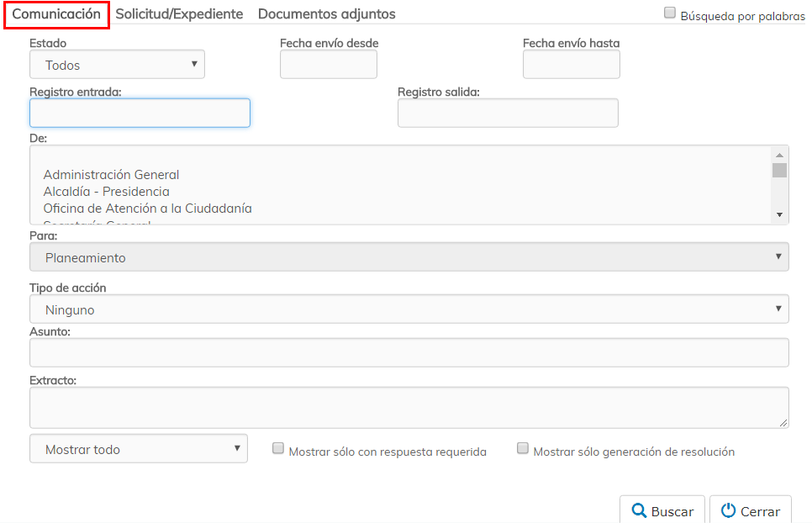This screenshot has height=523, width=812.
Task: Expand the Estado dropdown
Action: [117, 65]
